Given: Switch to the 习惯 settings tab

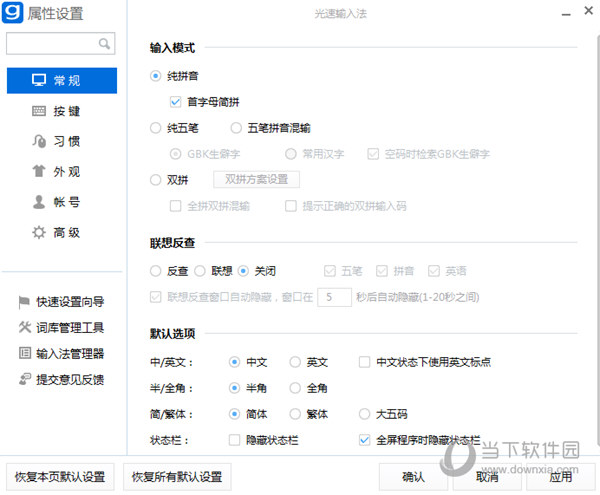Looking at the screenshot, I should (62, 141).
